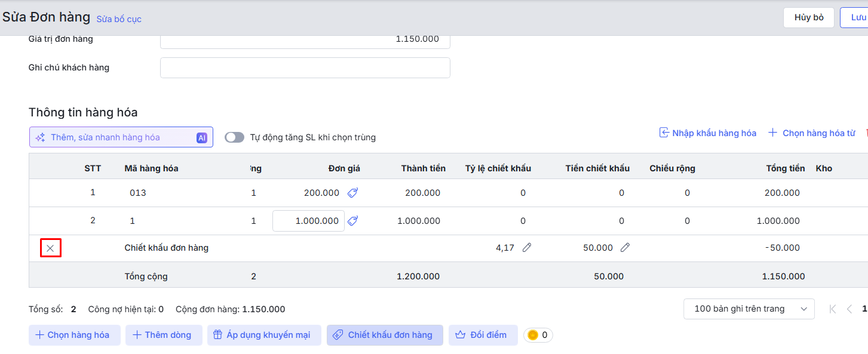Go to first page of records
The height and width of the screenshot is (354, 868).
(x=833, y=309)
